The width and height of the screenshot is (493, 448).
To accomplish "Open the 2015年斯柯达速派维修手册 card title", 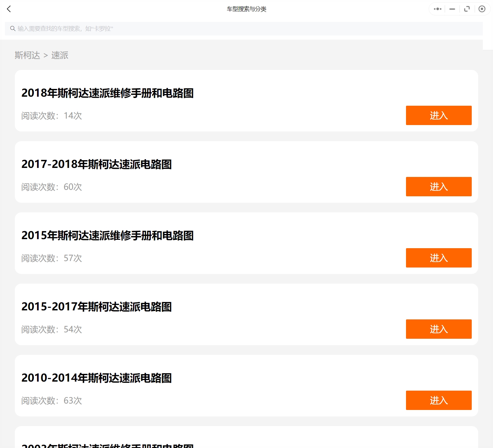I will pos(108,236).
